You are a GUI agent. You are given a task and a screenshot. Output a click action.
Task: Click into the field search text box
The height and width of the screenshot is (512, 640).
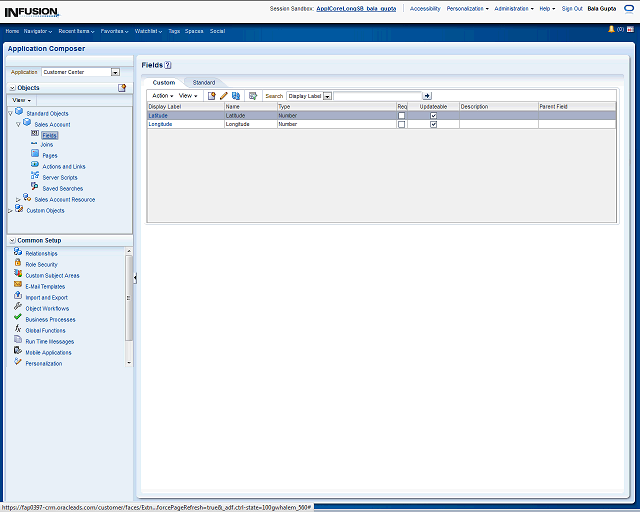[377, 96]
